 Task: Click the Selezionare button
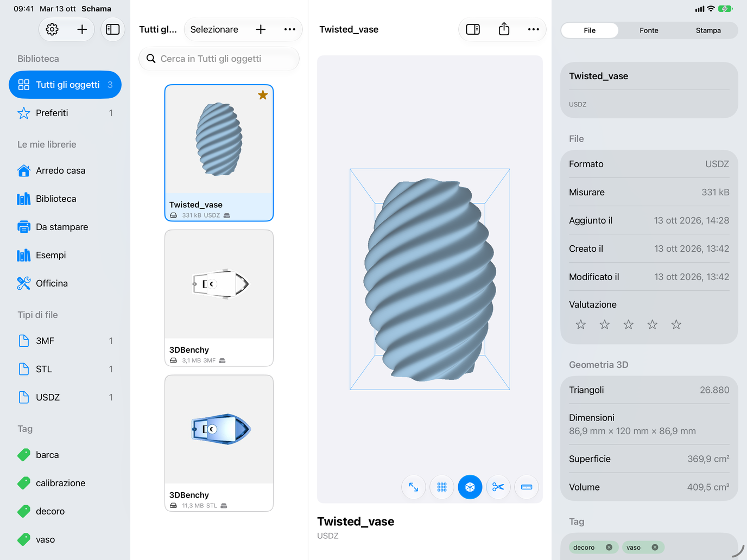214,29
